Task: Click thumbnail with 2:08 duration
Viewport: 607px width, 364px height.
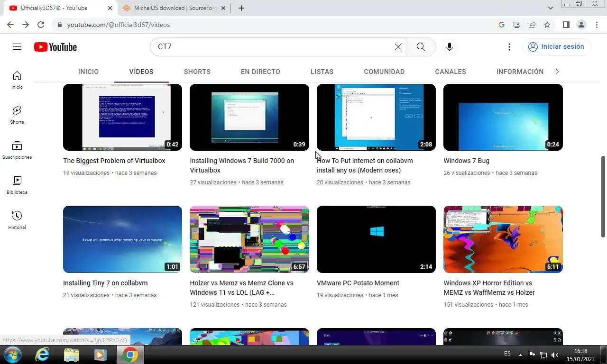Action: coord(376,118)
